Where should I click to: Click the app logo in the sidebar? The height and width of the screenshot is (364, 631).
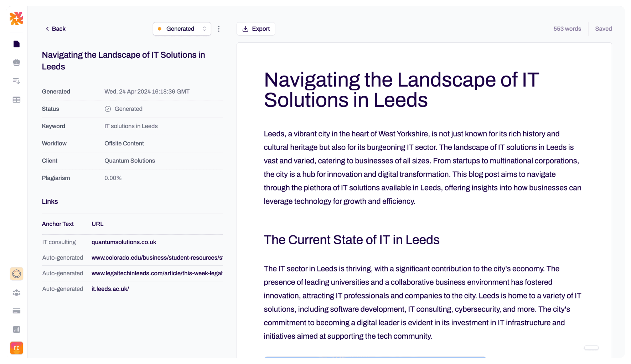[16, 19]
